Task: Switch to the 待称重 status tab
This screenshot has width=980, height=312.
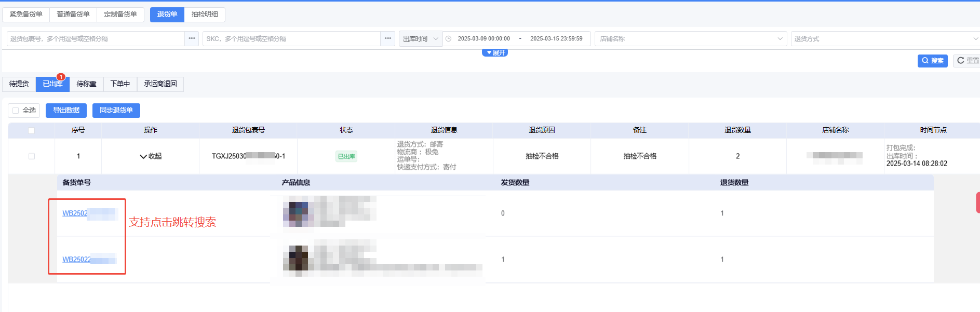Action: (x=86, y=84)
